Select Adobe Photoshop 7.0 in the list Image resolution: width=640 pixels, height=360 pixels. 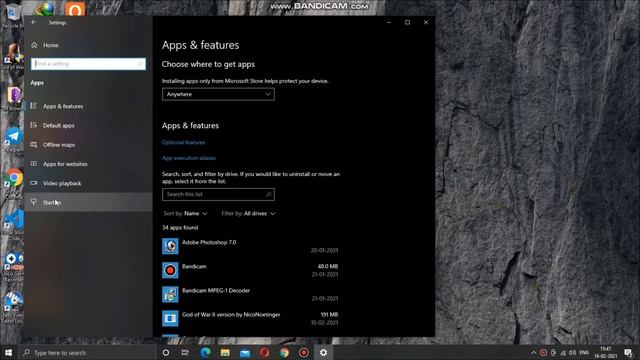click(250, 246)
